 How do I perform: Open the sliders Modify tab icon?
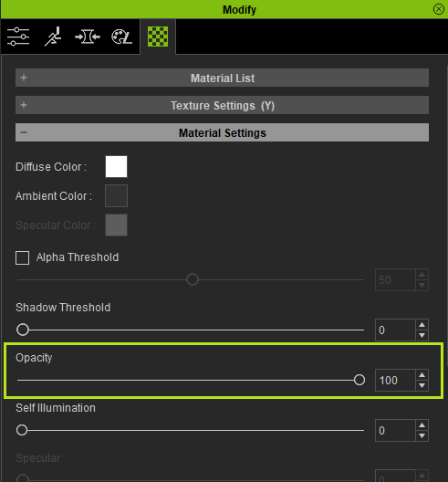click(18, 37)
